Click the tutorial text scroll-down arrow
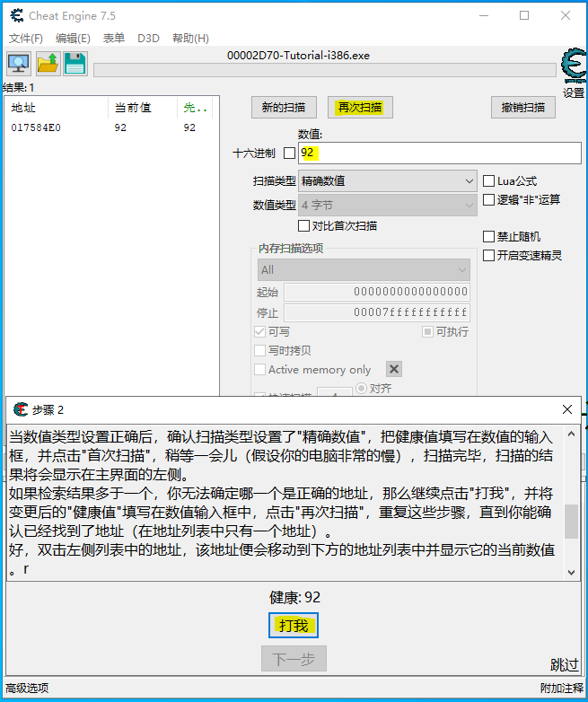This screenshot has width=588, height=702. click(571, 572)
